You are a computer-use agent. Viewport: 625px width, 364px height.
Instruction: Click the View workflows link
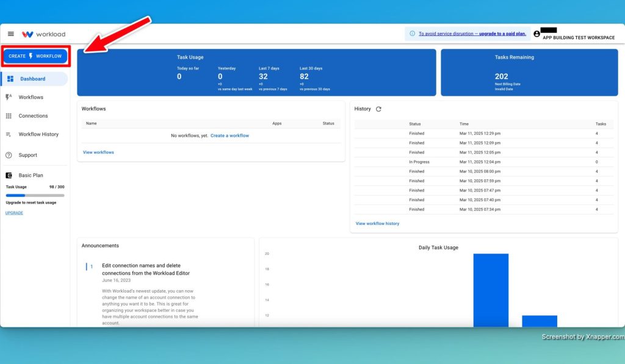pyautogui.click(x=98, y=152)
